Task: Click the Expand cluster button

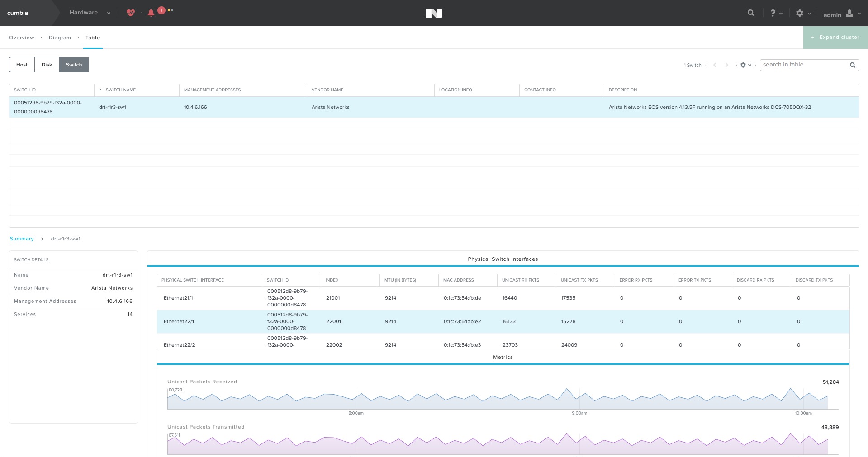Action: tap(835, 37)
